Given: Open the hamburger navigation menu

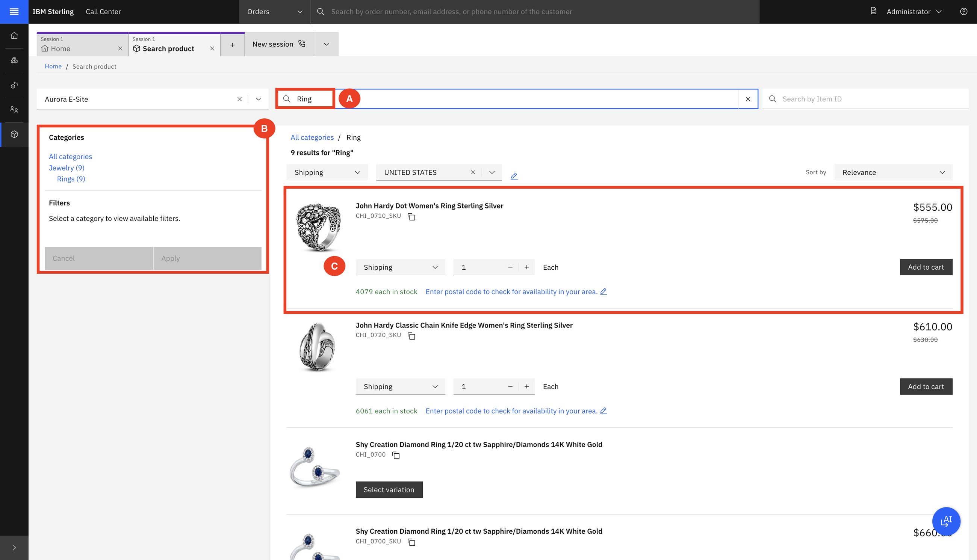Looking at the screenshot, I should pyautogui.click(x=14, y=12).
